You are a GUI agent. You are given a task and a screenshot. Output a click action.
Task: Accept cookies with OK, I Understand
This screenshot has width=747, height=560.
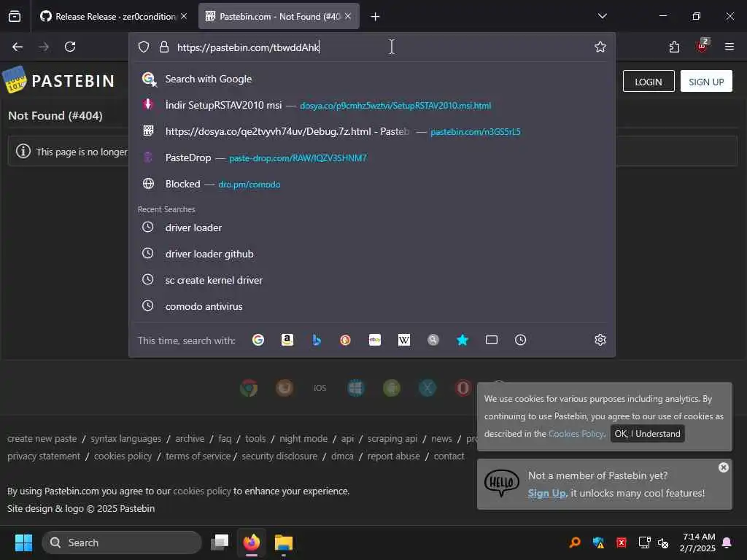(x=648, y=434)
